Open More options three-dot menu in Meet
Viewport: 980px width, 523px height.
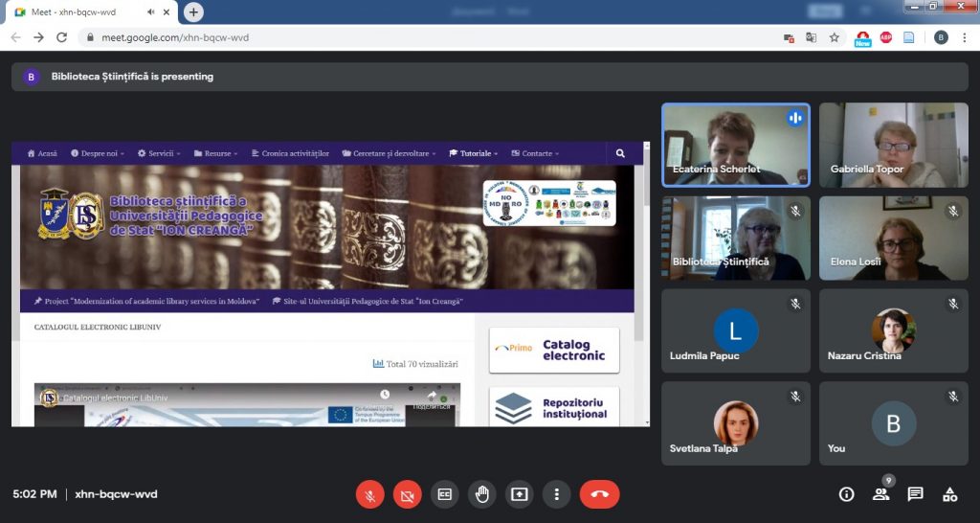pyautogui.click(x=556, y=494)
